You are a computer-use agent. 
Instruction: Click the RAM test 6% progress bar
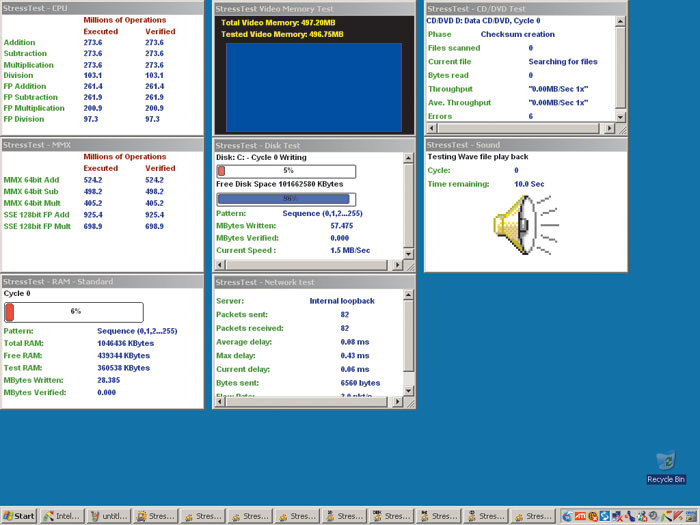[x=74, y=312]
